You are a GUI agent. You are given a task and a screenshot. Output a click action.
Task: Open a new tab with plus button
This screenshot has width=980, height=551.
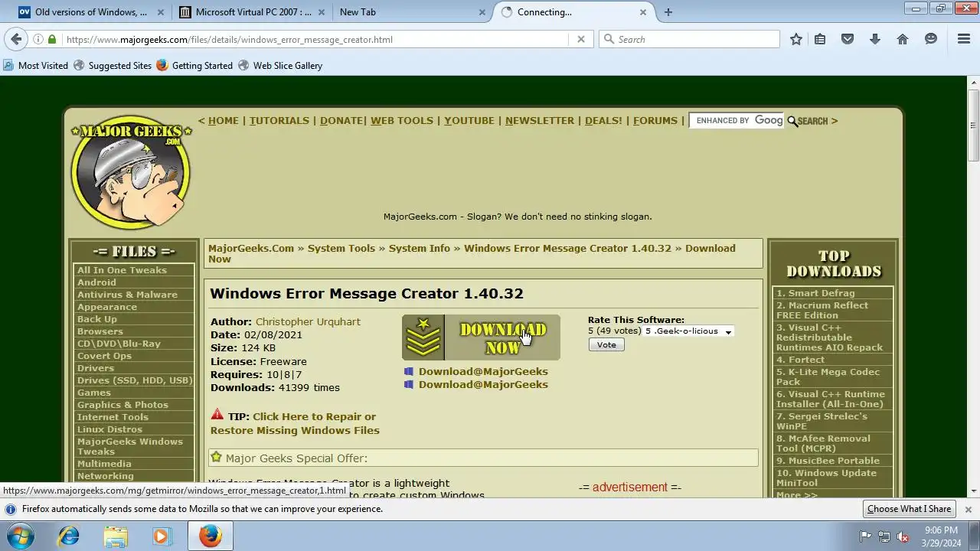[x=668, y=12]
